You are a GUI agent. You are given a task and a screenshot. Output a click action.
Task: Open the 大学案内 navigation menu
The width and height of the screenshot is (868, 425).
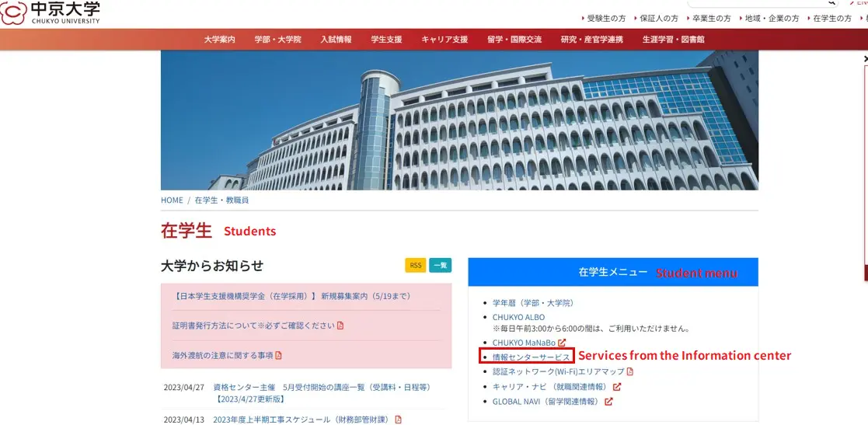[x=220, y=40]
